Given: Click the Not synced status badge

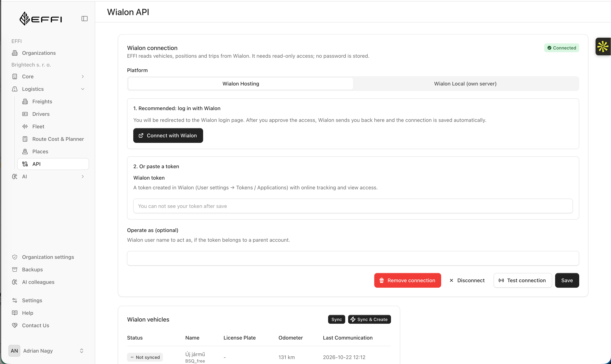Looking at the screenshot, I should coord(145,357).
